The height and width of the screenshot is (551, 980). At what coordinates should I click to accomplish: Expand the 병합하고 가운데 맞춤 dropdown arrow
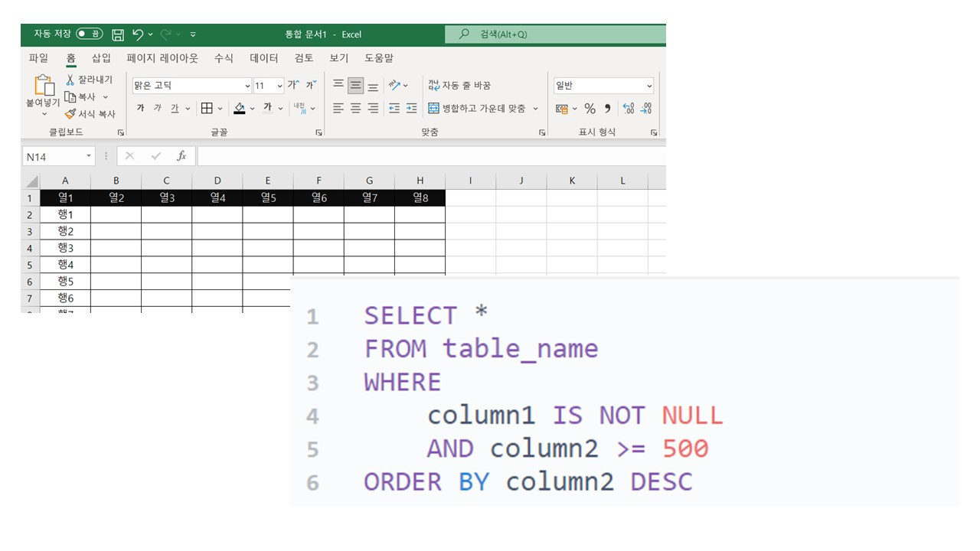pyautogui.click(x=535, y=109)
